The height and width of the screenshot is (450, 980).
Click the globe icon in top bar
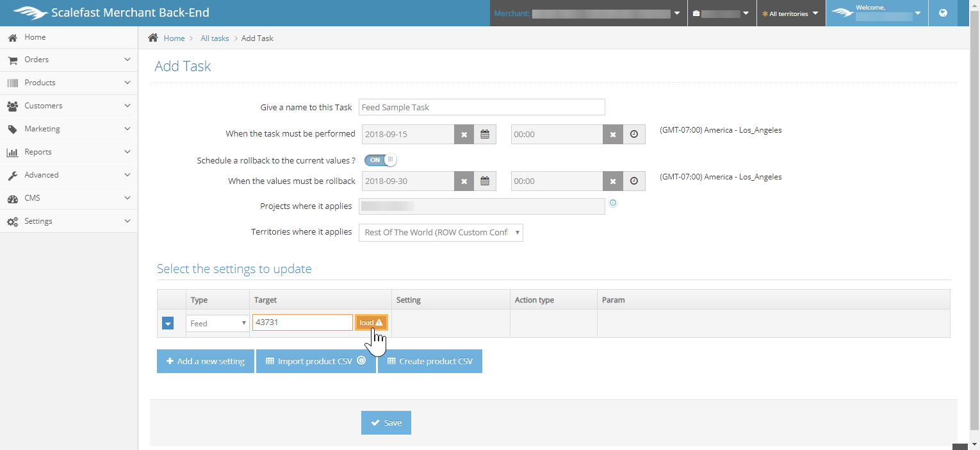point(943,13)
